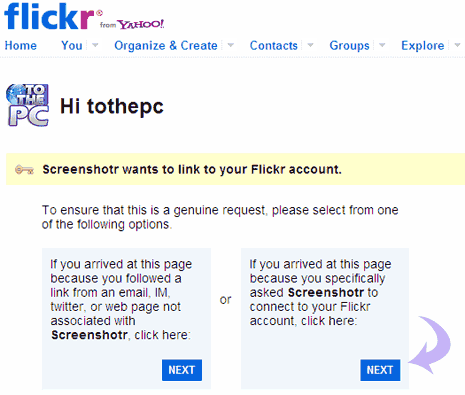Image resolution: width=465 pixels, height=395 pixels.
Task: Open the You menu link
Action: point(72,45)
